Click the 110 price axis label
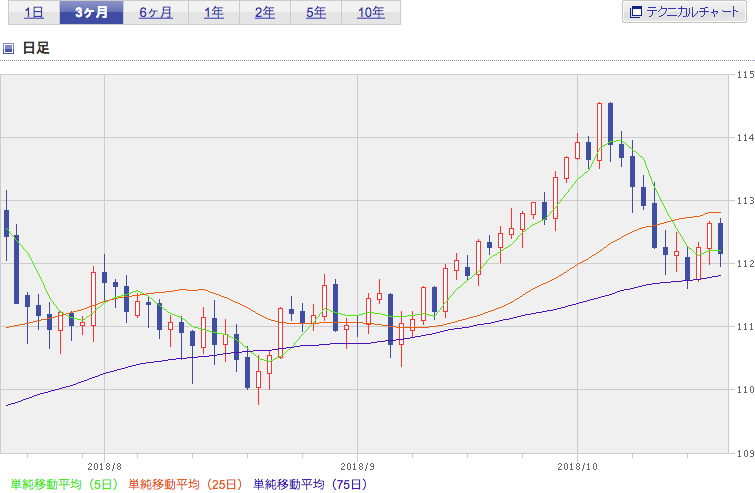This screenshot has height=493, width=755. (x=745, y=389)
